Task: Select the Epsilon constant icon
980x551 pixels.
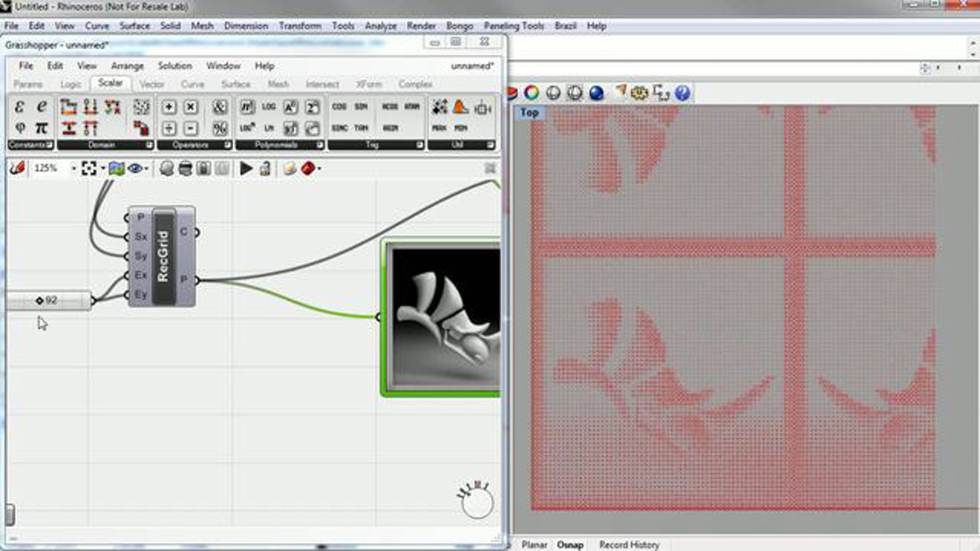Action: [x=19, y=107]
